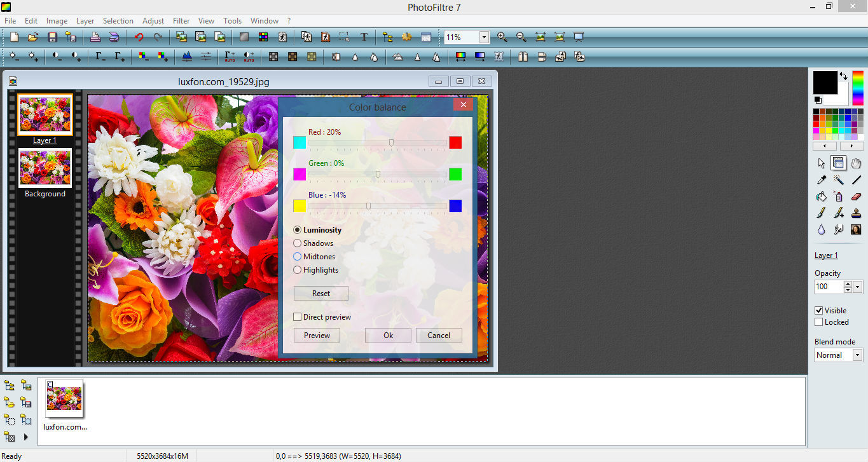Click the Brightness plus icon
Image resolution: width=868 pixels, height=462 pixels.
coord(33,57)
